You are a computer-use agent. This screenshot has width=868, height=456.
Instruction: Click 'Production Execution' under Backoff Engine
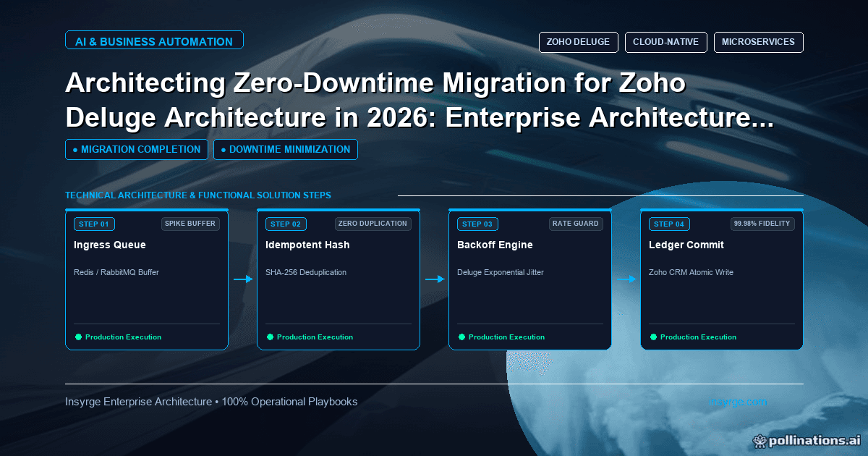[506, 337]
